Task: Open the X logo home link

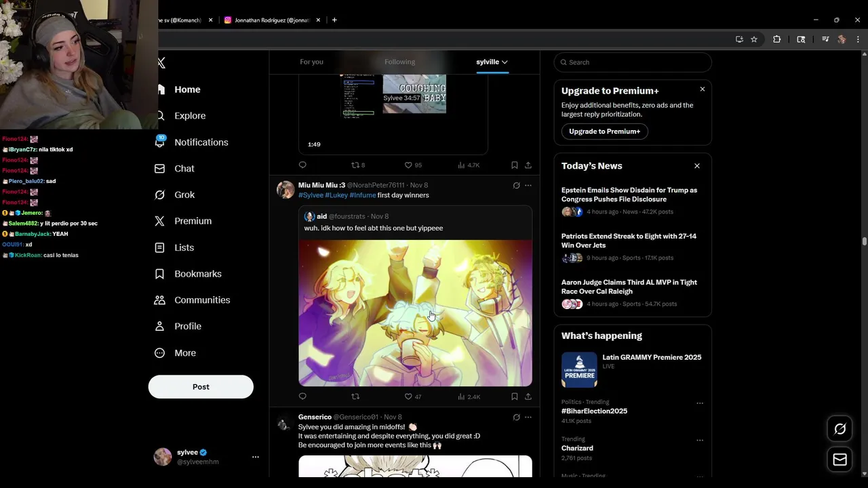Action: click(161, 62)
